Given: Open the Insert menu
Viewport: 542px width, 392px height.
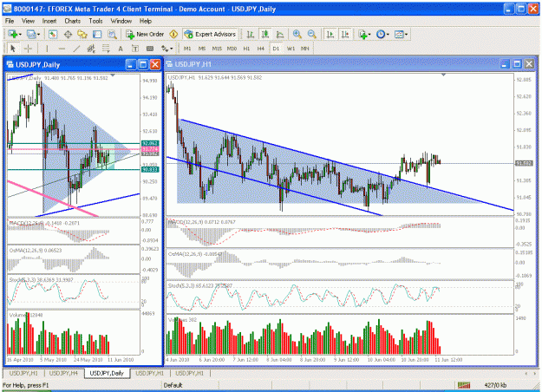Looking at the screenshot, I should pyautogui.click(x=49, y=21).
